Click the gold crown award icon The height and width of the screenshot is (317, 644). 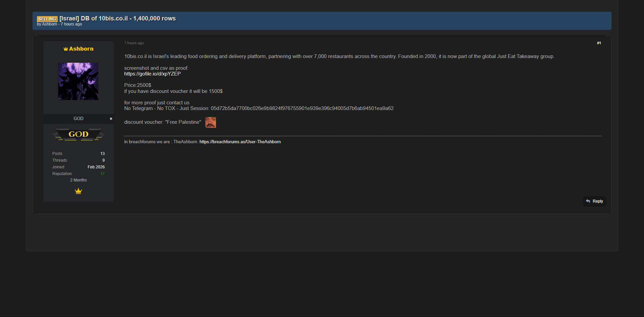coord(78,191)
